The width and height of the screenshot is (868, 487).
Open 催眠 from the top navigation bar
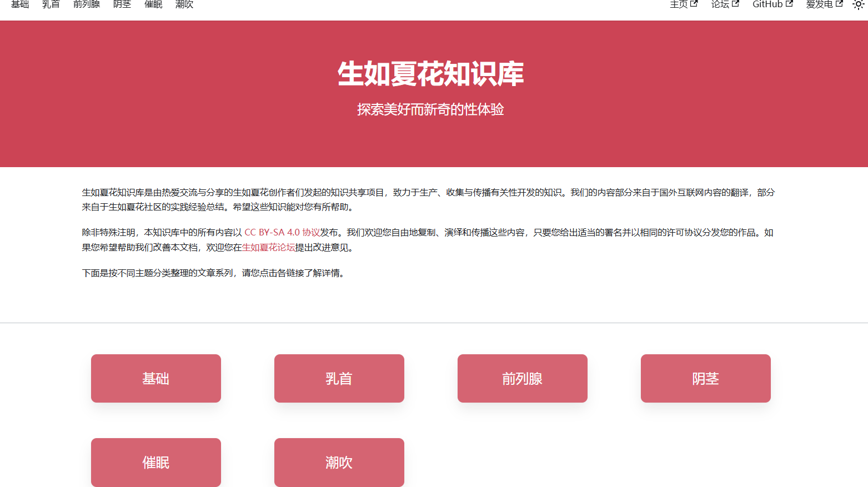click(x=153, y=4)
